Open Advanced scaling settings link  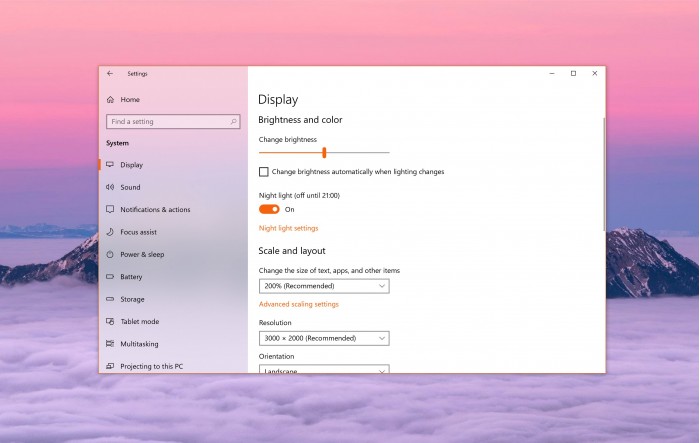(x=298, y=304)
